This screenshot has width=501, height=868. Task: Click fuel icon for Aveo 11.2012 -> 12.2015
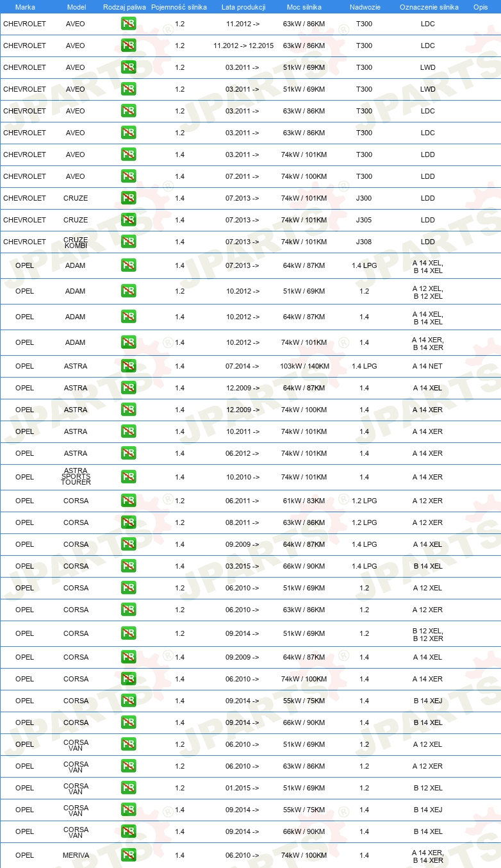[129, 46]
